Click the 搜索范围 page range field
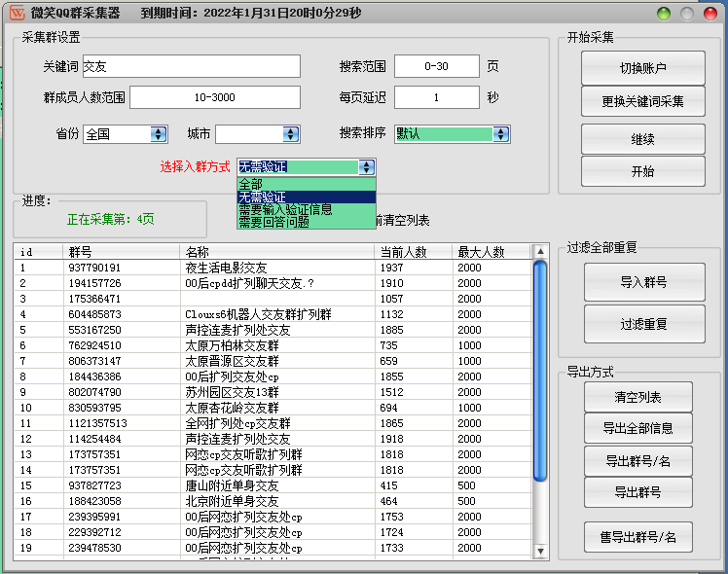728x574 pixels. [436, 66]
